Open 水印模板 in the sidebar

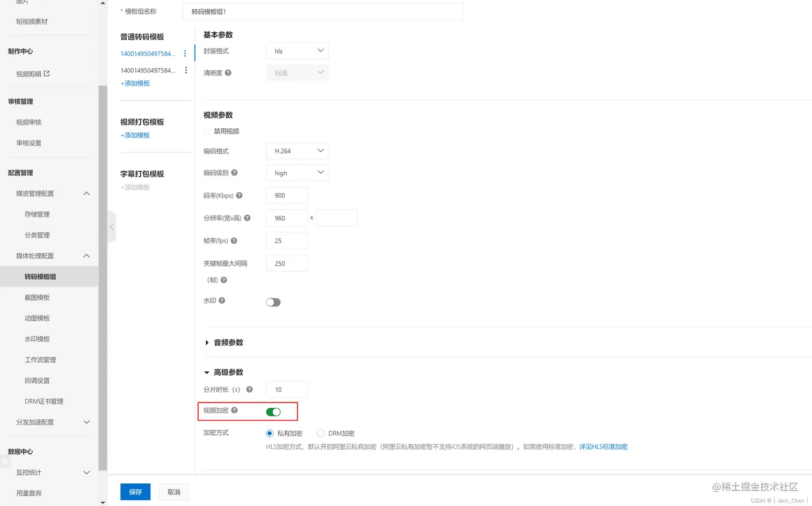pos(37,339)
